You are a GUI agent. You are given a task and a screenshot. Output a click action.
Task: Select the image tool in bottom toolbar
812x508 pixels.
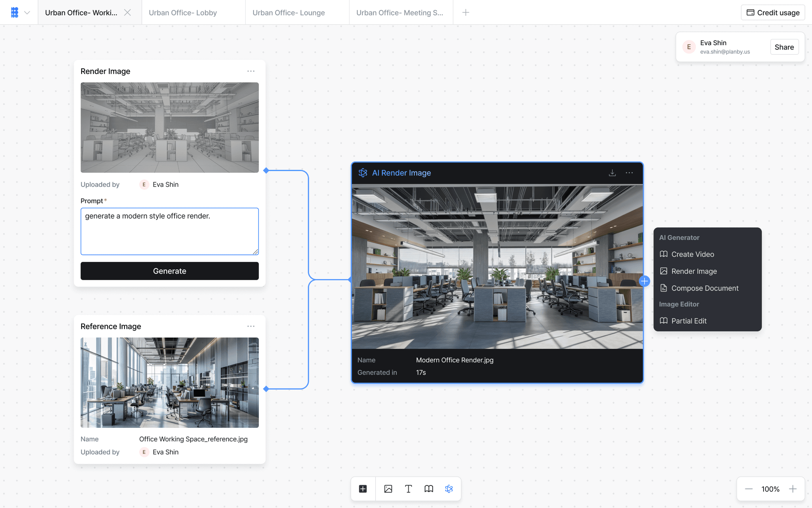[x=388, y=489]
